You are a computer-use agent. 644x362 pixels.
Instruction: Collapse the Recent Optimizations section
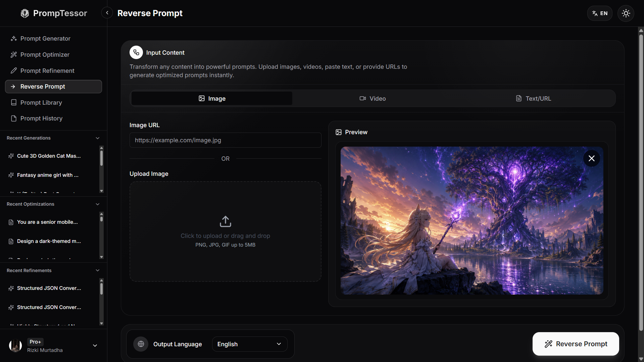[x=98, y=204]
